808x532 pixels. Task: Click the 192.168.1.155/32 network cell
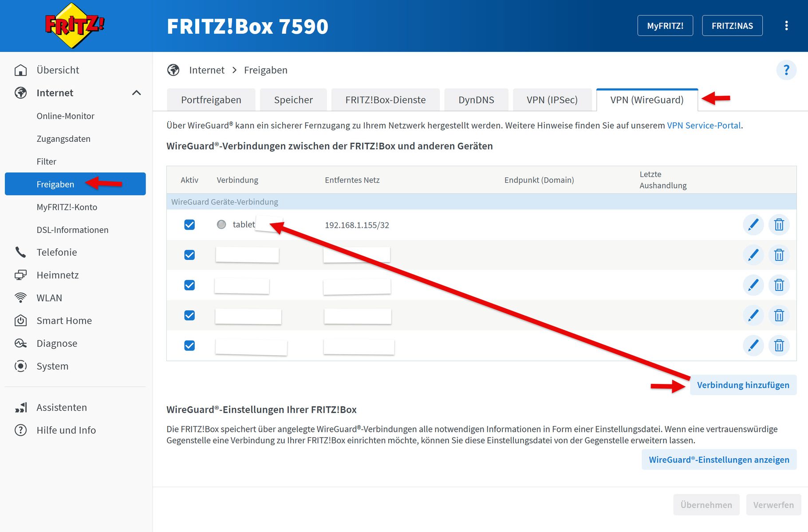(357, 225)
